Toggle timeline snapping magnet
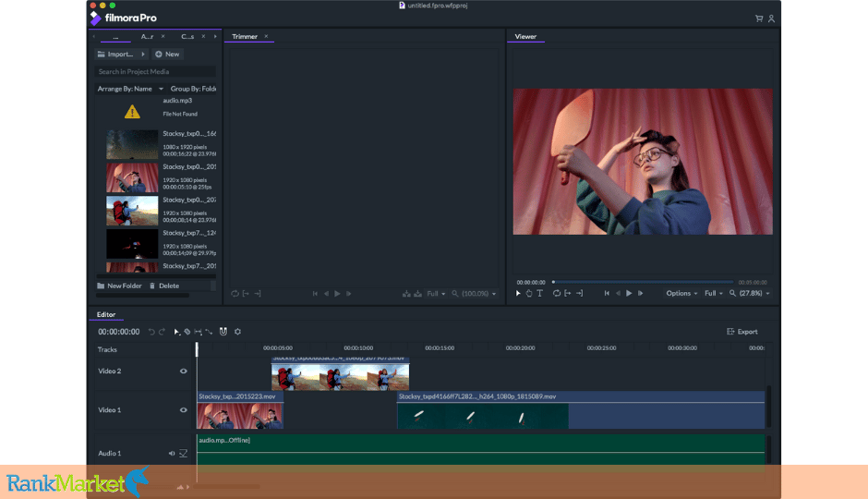 tap(223, 331)
